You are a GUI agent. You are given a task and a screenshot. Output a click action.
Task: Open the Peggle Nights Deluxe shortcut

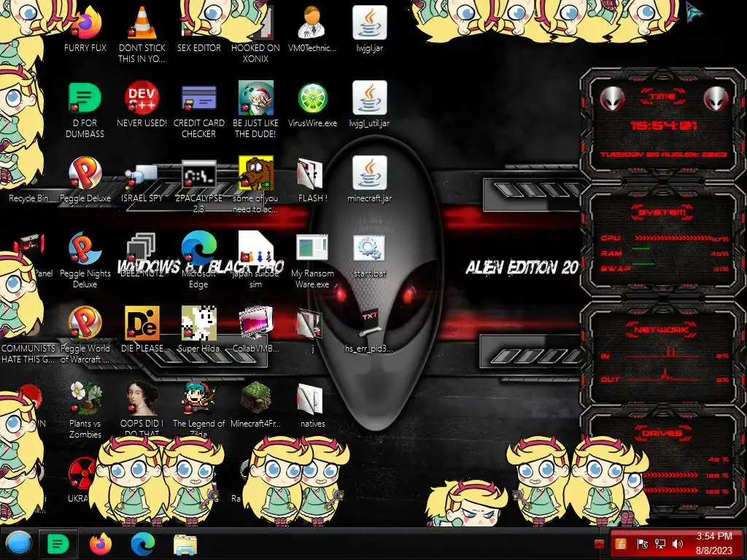(85, 248)
